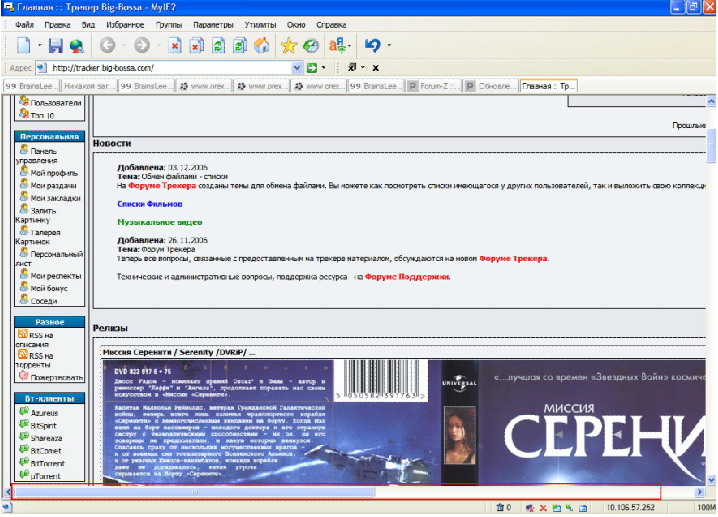Click the globe work-offline toolbar icon
Image resolution: width=718 pixels, height=517 pixels.
pos(76,46)
